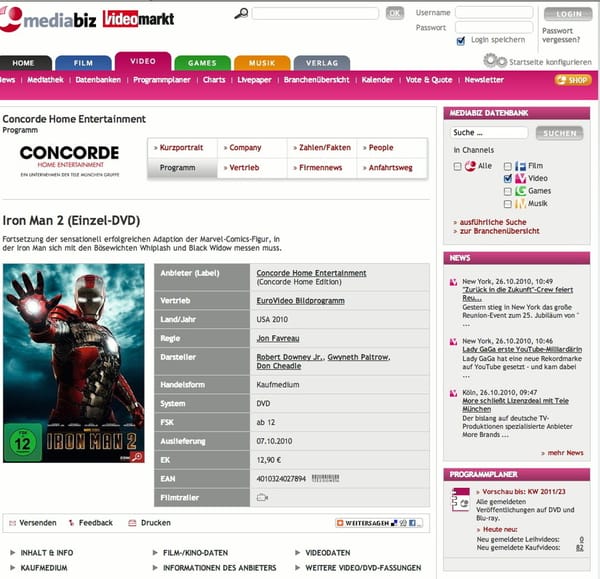Open Programmplaner in the pink menu

pyautogui.click(x=161, y=80)
